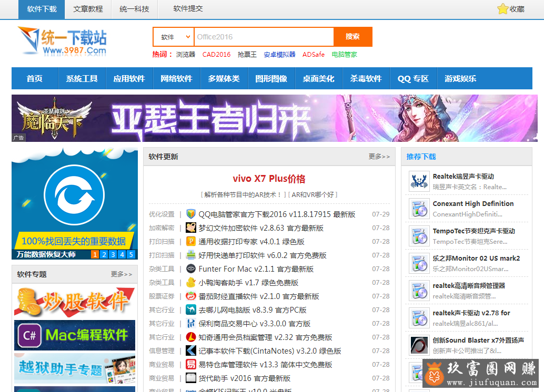Click the orange 搜索 button

[x=353, y=37]
